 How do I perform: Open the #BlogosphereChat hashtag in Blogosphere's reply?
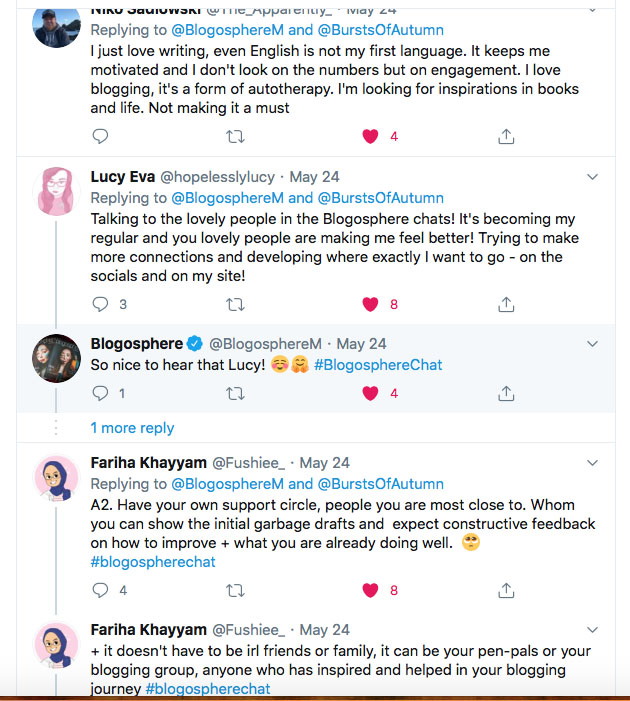(x=378, y=365)
